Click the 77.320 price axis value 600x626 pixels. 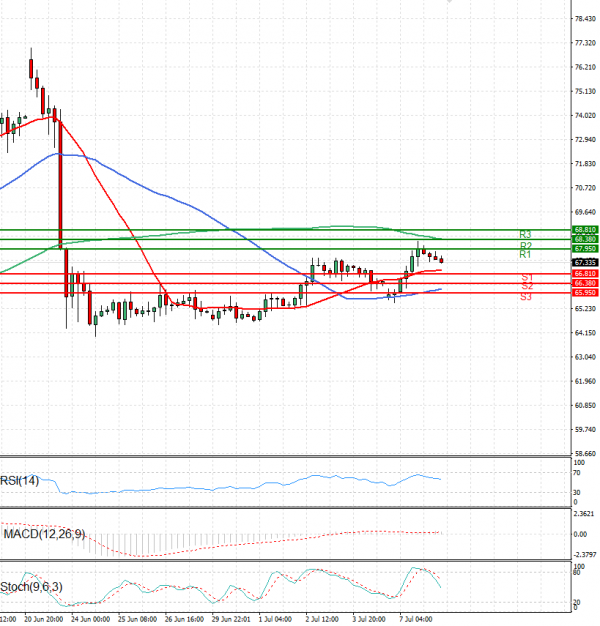click(x=585, y=43)
